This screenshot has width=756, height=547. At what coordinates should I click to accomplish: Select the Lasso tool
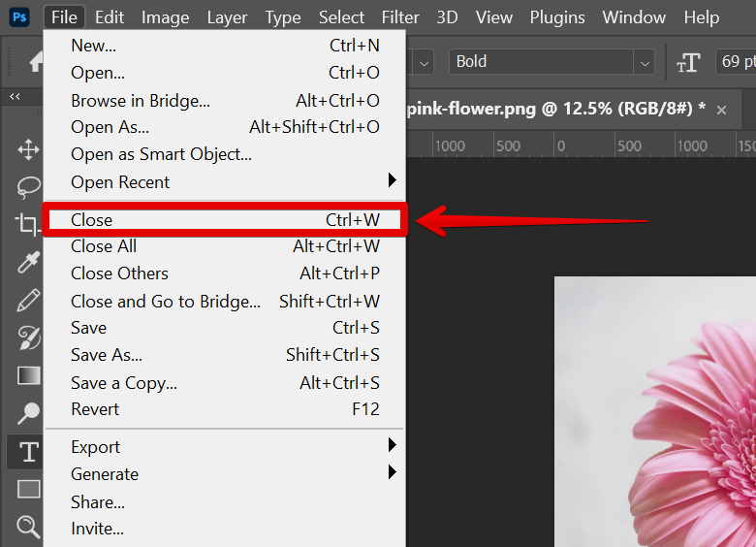28,187
